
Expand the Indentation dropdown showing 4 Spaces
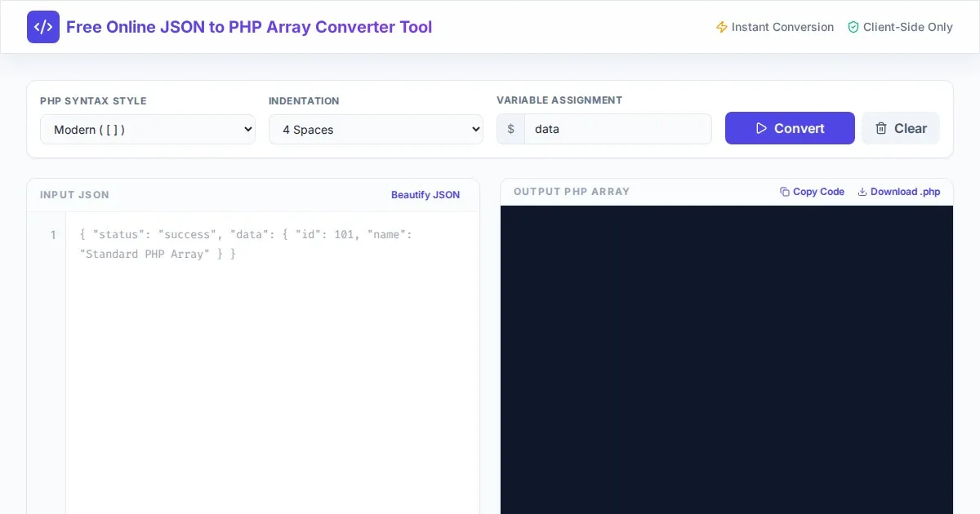(x=376, y=130)
